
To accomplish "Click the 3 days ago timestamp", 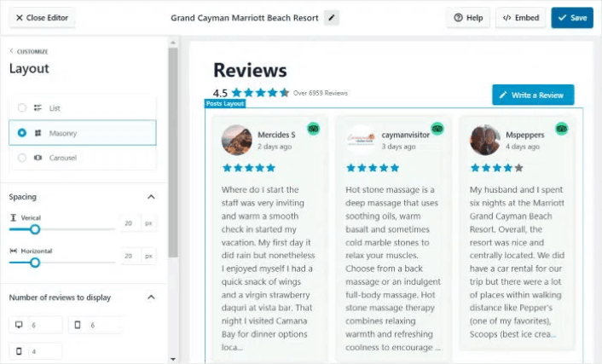I will click(x=398, y=147).
